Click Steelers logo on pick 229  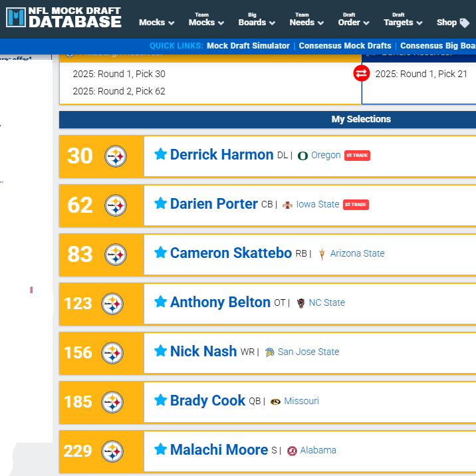click(x=112, y=451)
